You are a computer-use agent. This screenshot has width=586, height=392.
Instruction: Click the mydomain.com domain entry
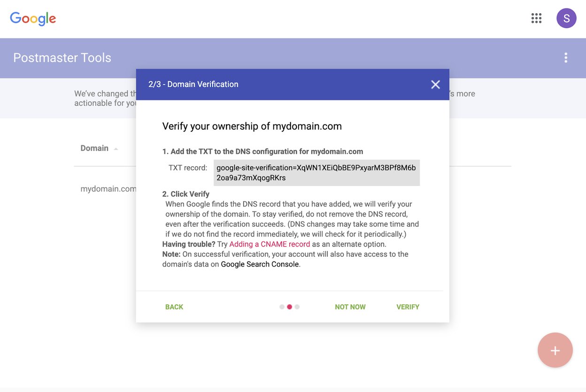108,188
